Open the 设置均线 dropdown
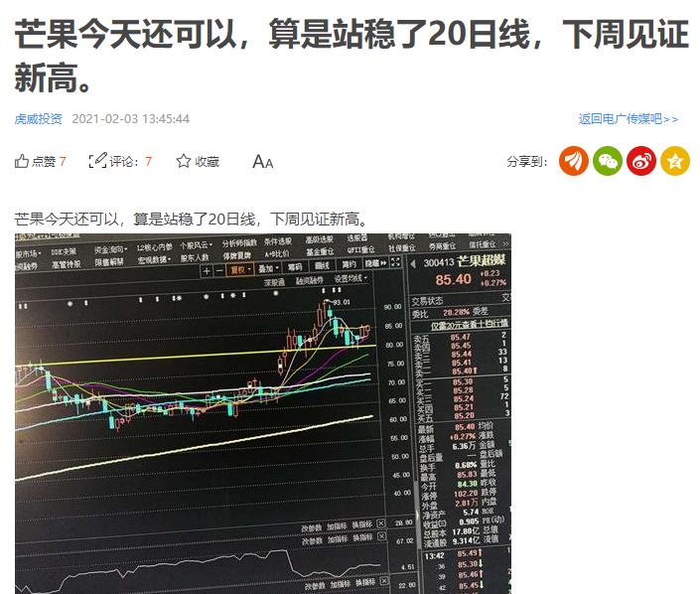 tap(351, 279)
